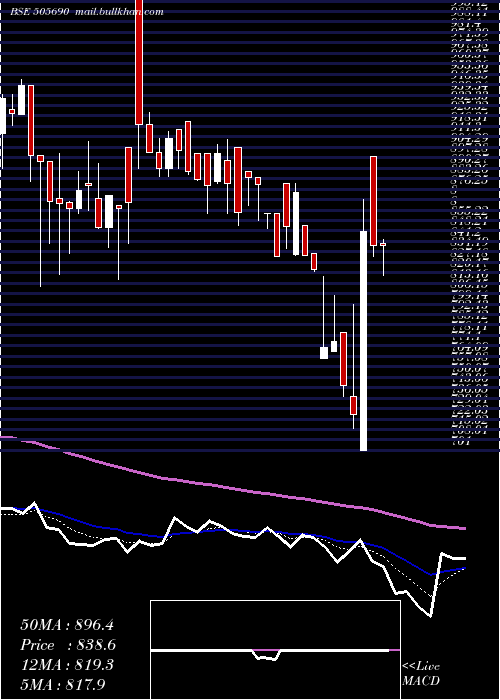Click inside the MACD indicator box
Screen dimensions: 500x700
(275, 650)
